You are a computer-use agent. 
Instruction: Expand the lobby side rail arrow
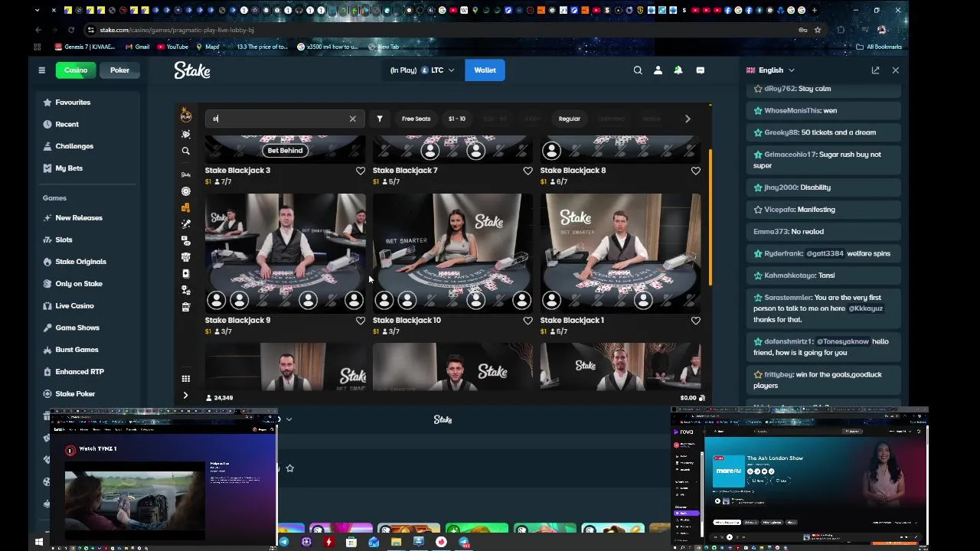pos(185,396)
